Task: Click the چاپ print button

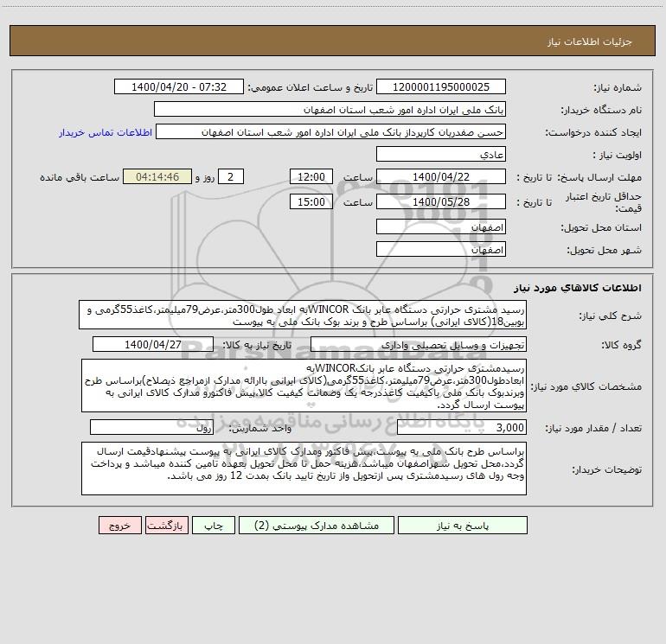Action: pos(214,525)
